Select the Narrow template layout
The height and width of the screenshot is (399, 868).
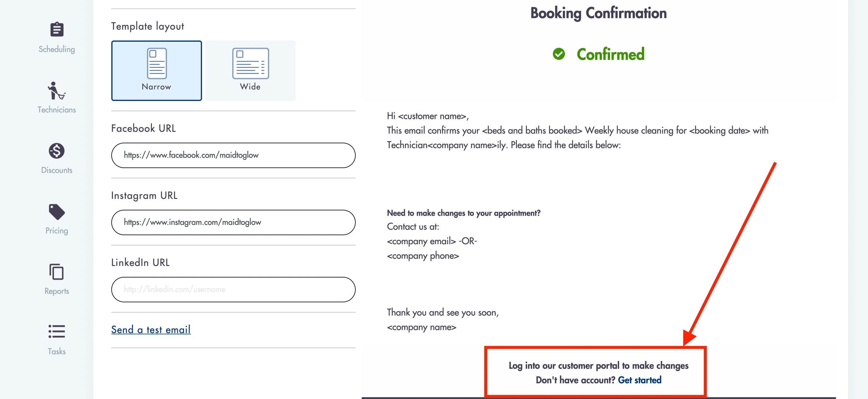pos(156,71)
